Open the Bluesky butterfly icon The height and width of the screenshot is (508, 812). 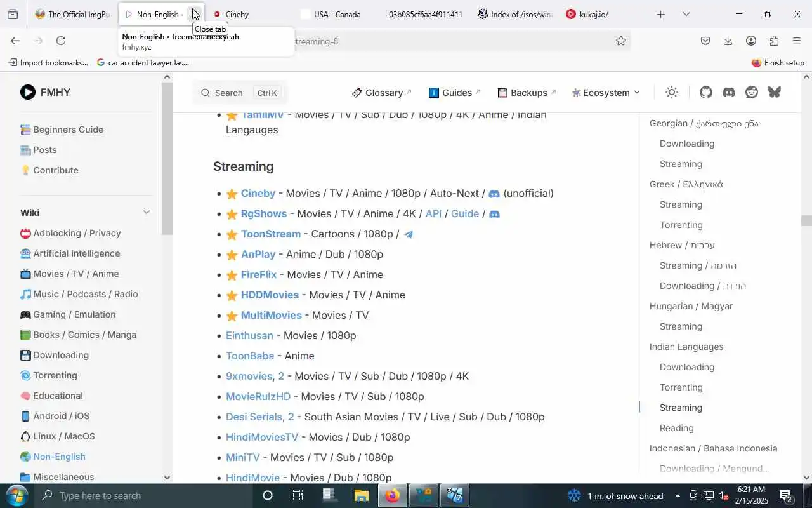775,92
